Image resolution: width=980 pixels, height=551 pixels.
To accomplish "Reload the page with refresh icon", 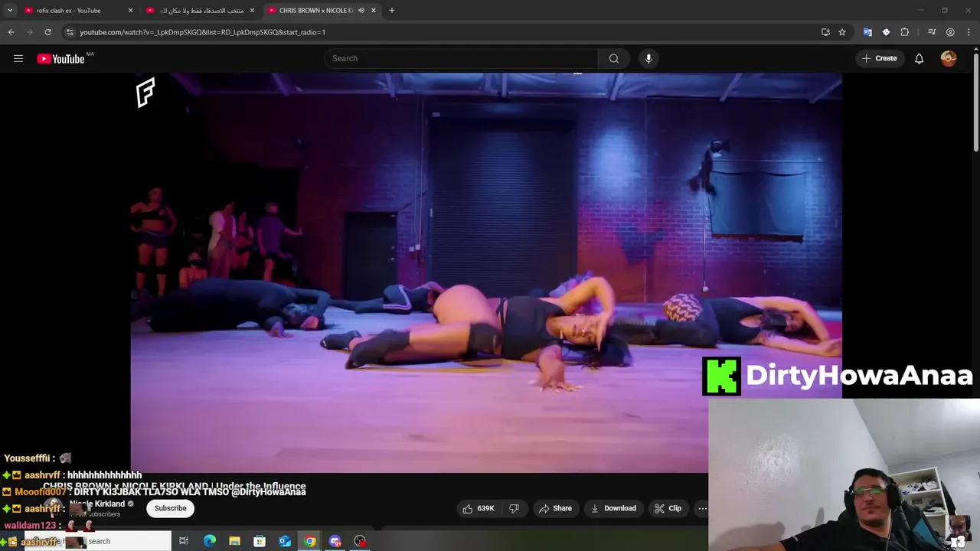I will (47, 32).
